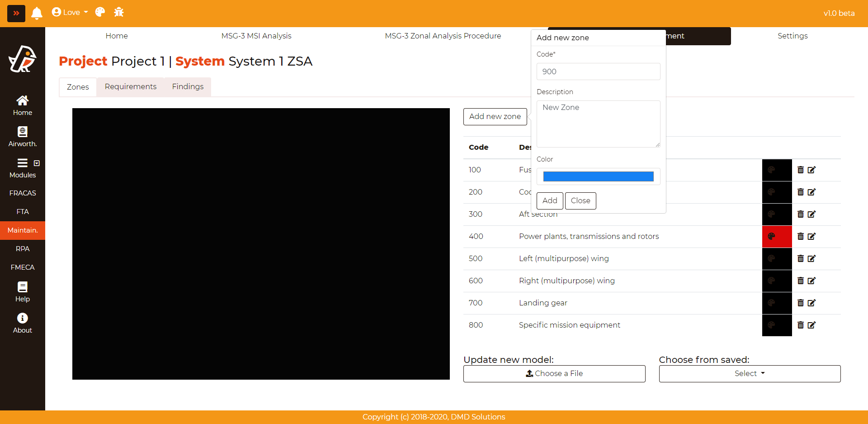Open the About info icon
Image resolution: width=868 pixels, height=424 pixels.
point(22,318)
